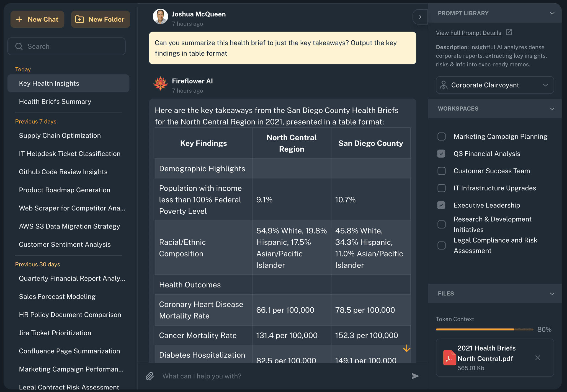
Task: Open the Web Scraper for Competitor Ana... chat
Action: pyautogui.click(x=68, y=208)
